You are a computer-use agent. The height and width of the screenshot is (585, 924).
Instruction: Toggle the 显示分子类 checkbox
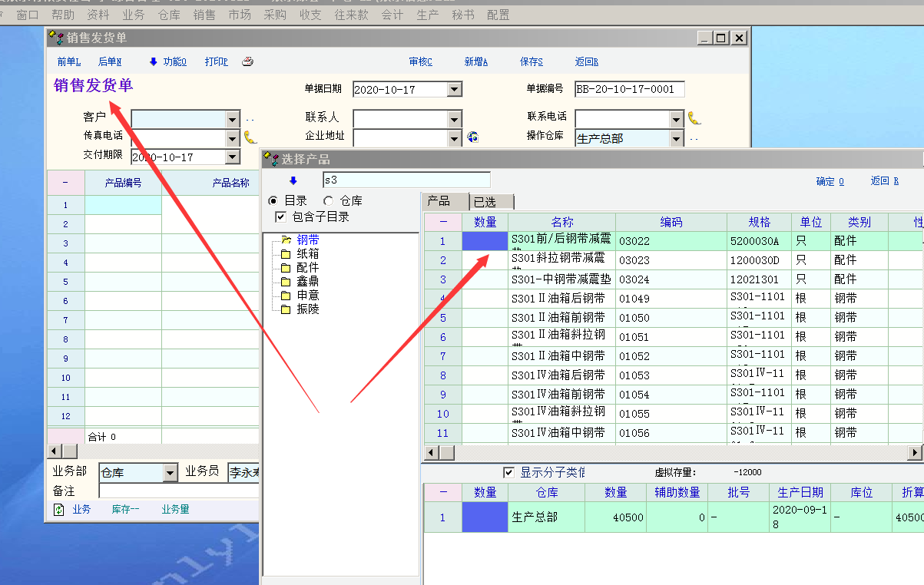pyautogui.click(x=508, y=472)
